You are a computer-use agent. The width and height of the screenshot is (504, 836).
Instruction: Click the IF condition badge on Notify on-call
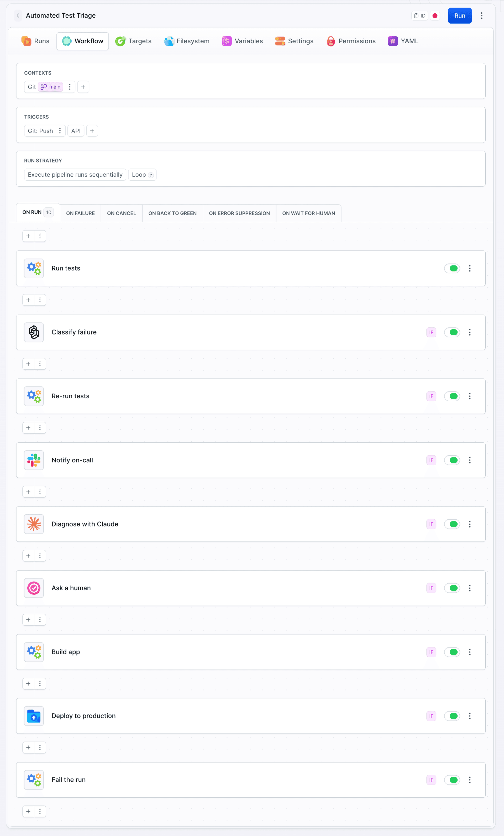(x=431, y=461)
